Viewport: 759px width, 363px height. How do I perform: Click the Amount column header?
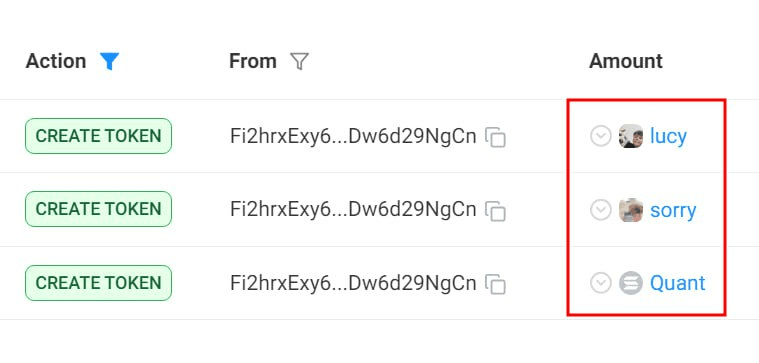pyautogui.click(x=626, y=61)
